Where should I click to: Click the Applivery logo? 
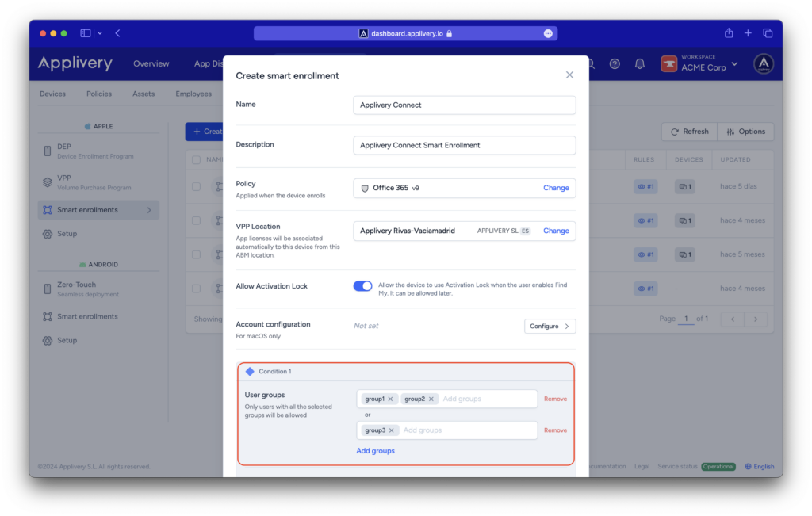click(x=75, y=63)
